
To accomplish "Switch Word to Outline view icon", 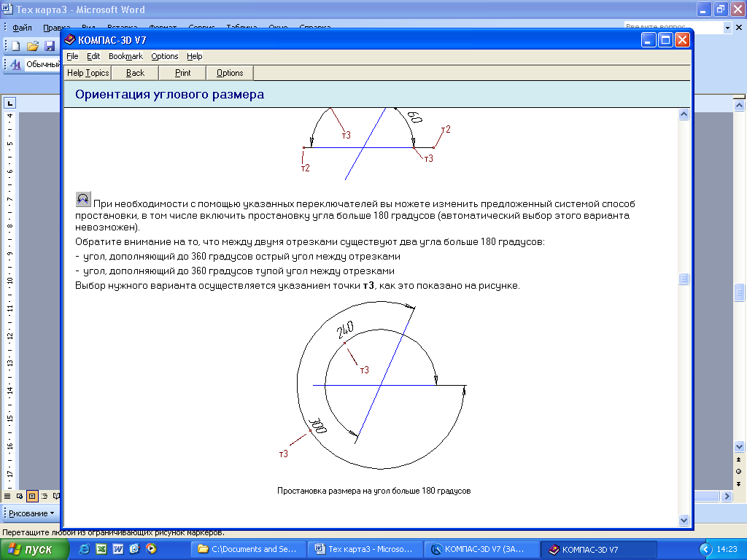I will coord(44,496).
